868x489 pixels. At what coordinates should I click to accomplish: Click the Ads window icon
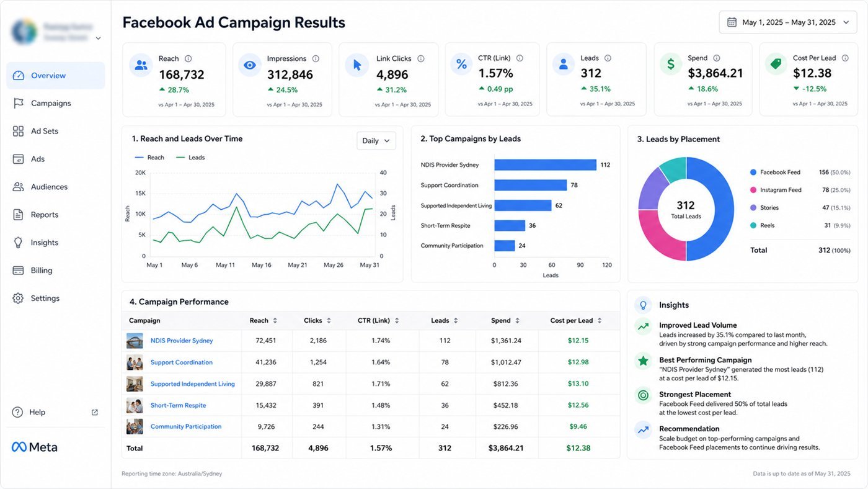pyautogui.click(x=18, y=159)
